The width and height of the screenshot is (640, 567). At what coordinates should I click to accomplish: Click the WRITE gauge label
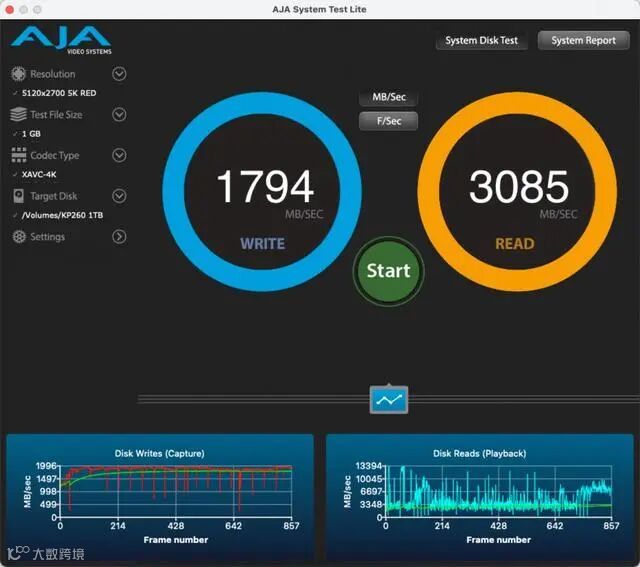coord(262,244)
